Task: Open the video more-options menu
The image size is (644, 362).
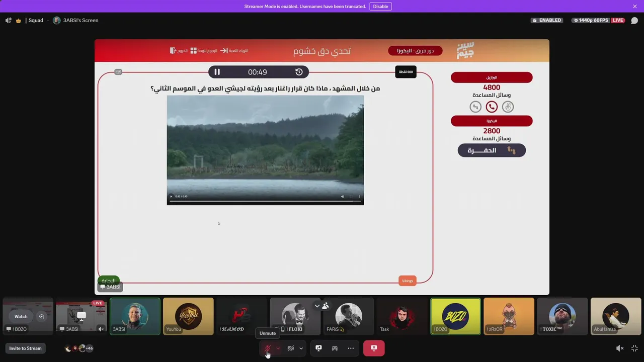Action: (x=359, y=197)
